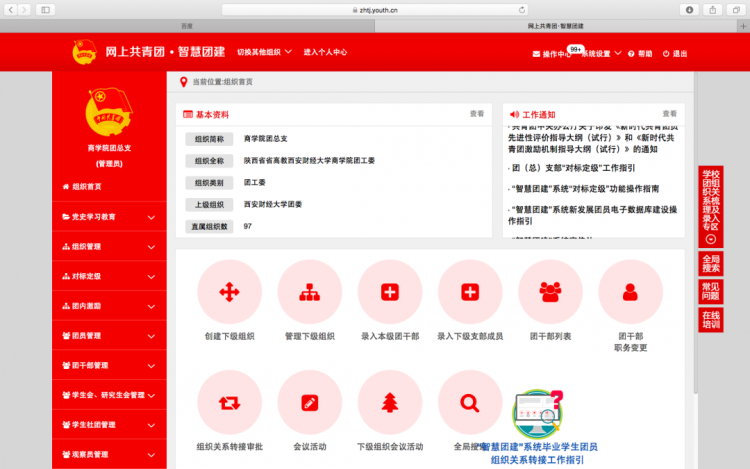Show Safari tab overview button
Screen dimensions: 750x469
click(736, 10)
